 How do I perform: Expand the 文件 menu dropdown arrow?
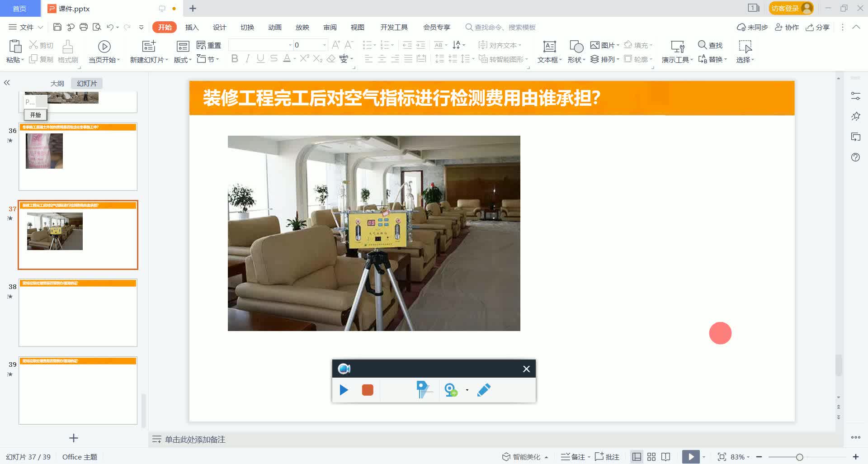40,27
